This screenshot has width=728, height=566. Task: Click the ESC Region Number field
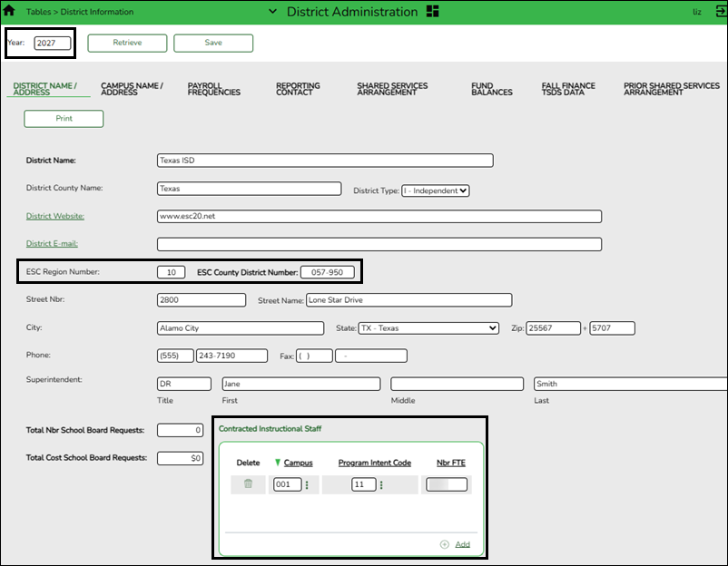172,272
